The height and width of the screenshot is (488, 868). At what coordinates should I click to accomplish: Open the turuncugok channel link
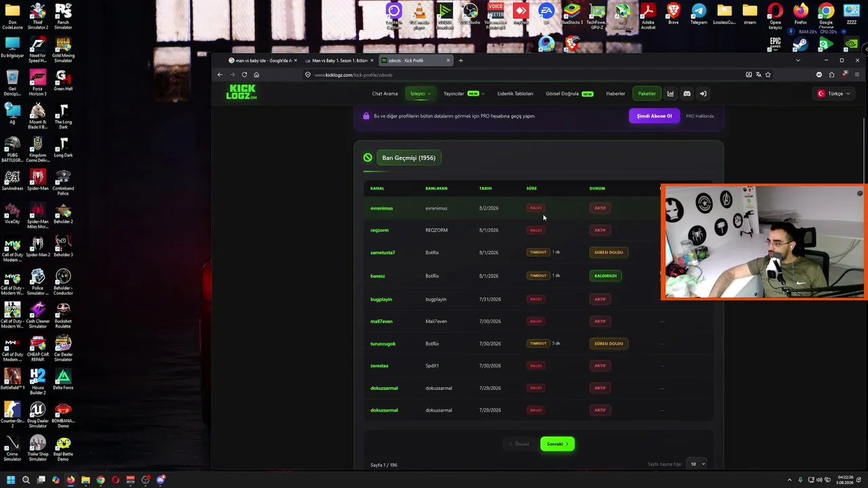[x=383, y=344]
